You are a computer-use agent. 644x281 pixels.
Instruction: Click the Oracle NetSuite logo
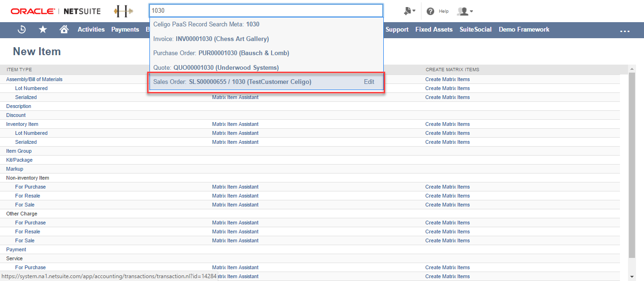coord(56,11)
